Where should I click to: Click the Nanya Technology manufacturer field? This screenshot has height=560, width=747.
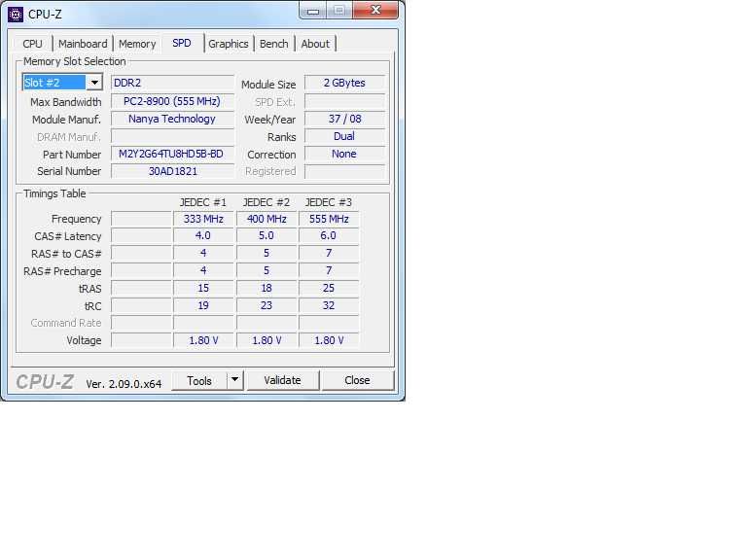(172, 119)
